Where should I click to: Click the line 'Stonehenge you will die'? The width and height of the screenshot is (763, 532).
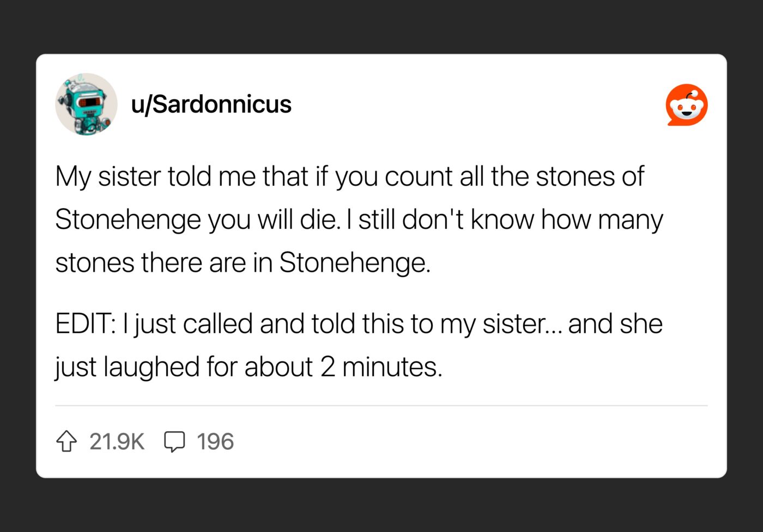pos(359,220)
